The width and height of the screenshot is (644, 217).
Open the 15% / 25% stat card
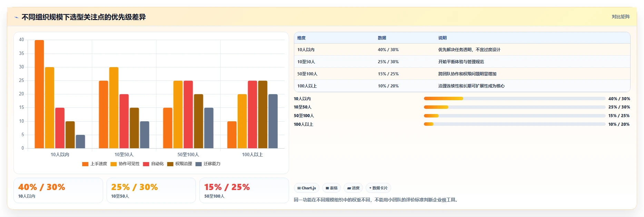pyautogui.click(x=244, y=190)
